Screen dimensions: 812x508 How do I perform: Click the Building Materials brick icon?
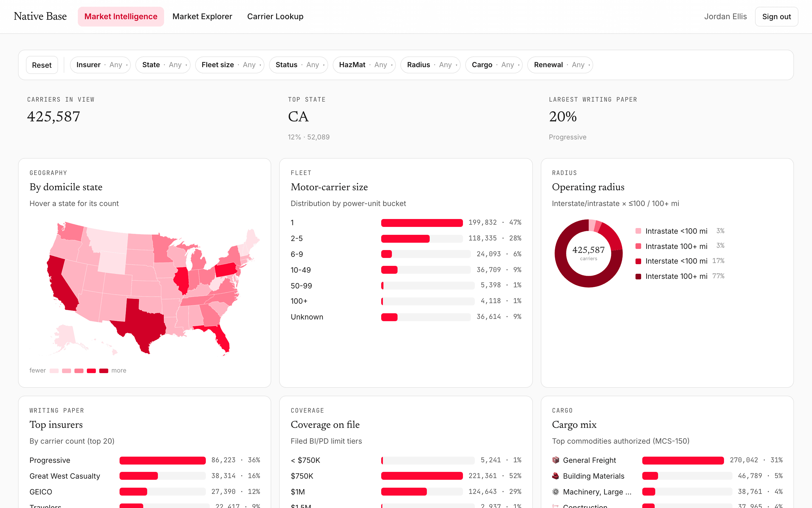[555, 476]
